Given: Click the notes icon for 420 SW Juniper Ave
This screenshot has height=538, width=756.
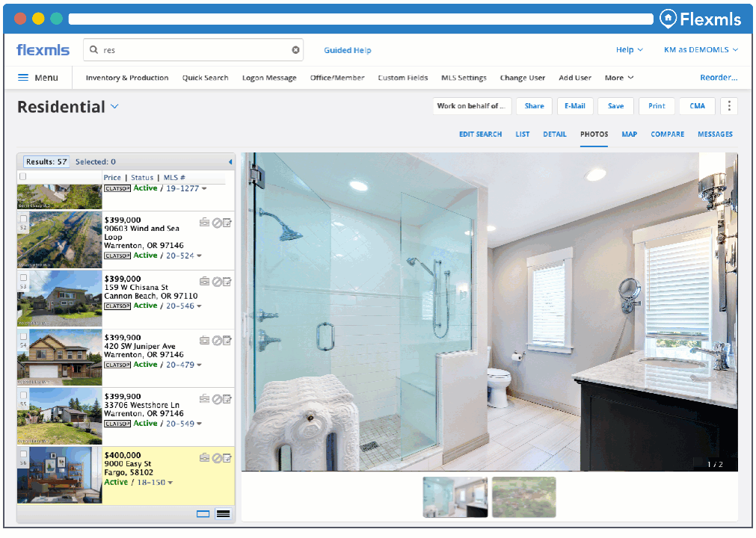Looking at the screenshot, I should [227, 341].
